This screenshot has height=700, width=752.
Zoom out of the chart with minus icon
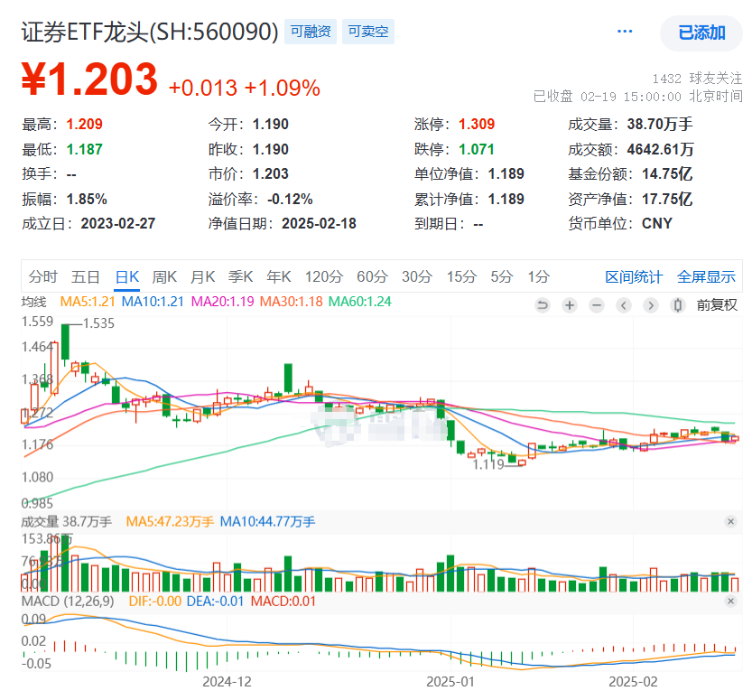pos(596,306)
